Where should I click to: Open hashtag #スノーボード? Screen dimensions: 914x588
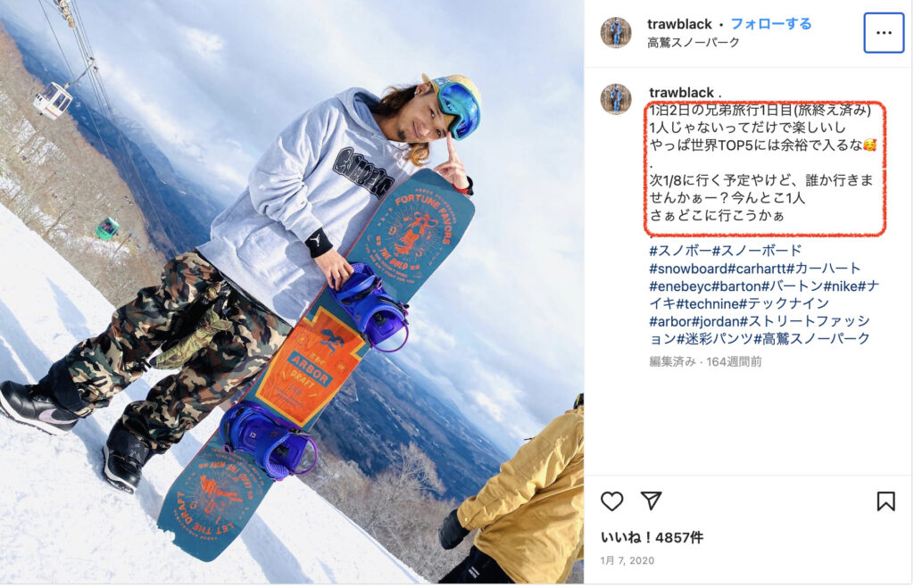tap(757, 251)
